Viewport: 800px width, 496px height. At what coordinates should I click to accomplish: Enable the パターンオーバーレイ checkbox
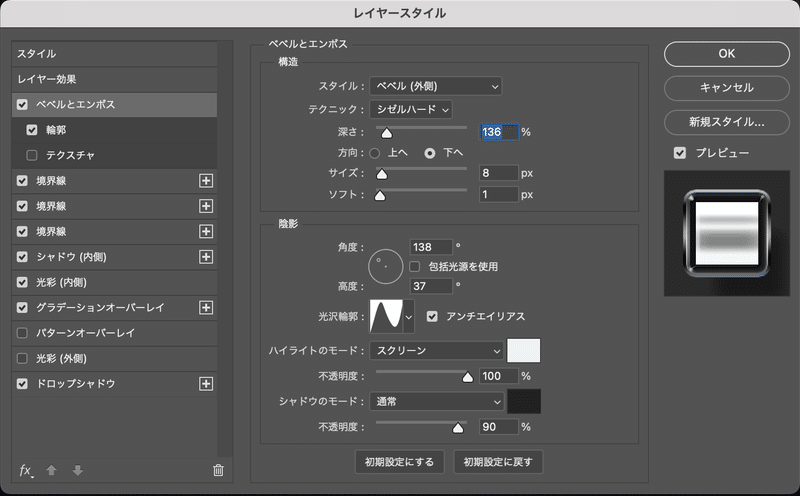pos(22,333)
